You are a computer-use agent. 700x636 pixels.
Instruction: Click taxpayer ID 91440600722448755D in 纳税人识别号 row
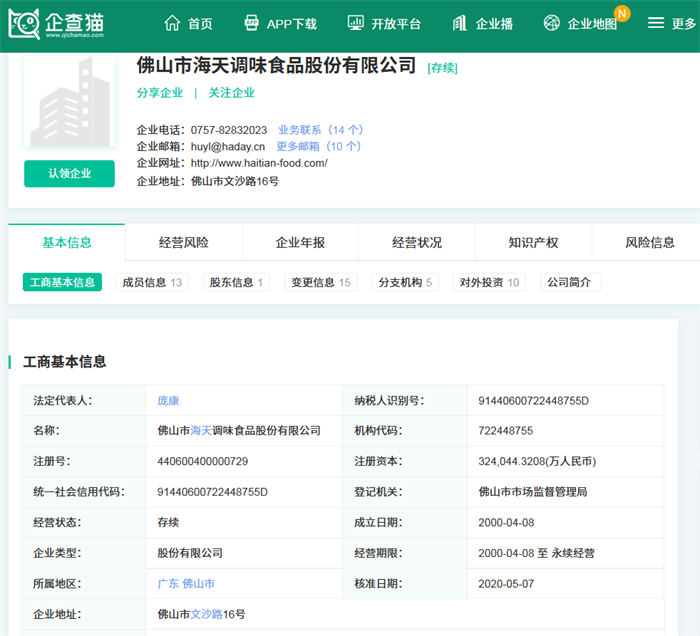[x=533, y=400]
